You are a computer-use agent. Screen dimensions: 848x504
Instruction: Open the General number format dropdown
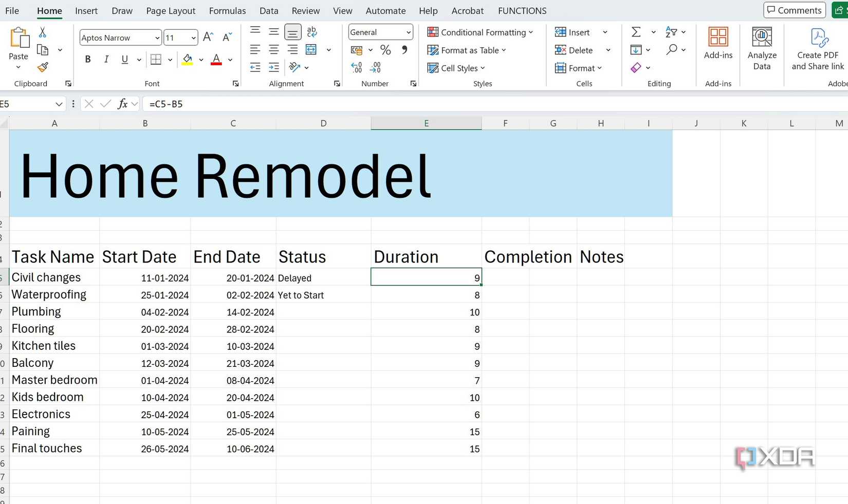[406, 32]
